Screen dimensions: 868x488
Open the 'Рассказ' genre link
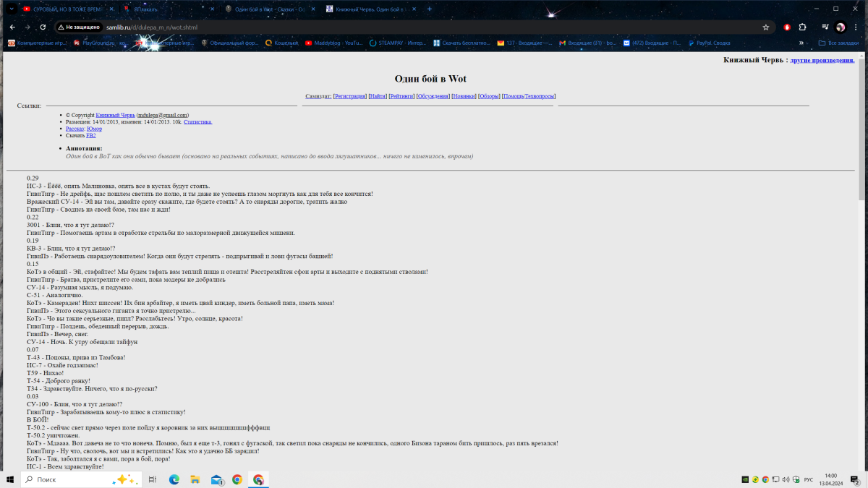(75, 129)
